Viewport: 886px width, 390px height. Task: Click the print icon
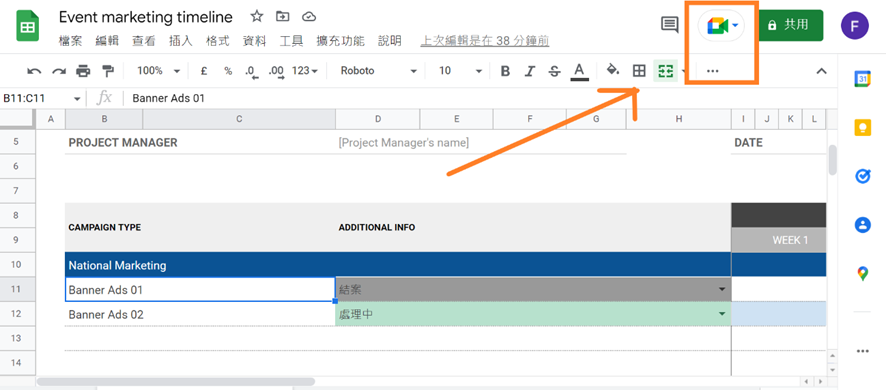pos(83,71)
